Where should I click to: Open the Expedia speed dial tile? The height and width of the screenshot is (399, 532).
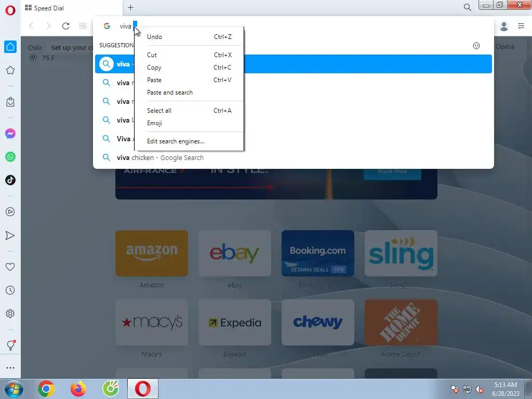click(x=235, y=322)
